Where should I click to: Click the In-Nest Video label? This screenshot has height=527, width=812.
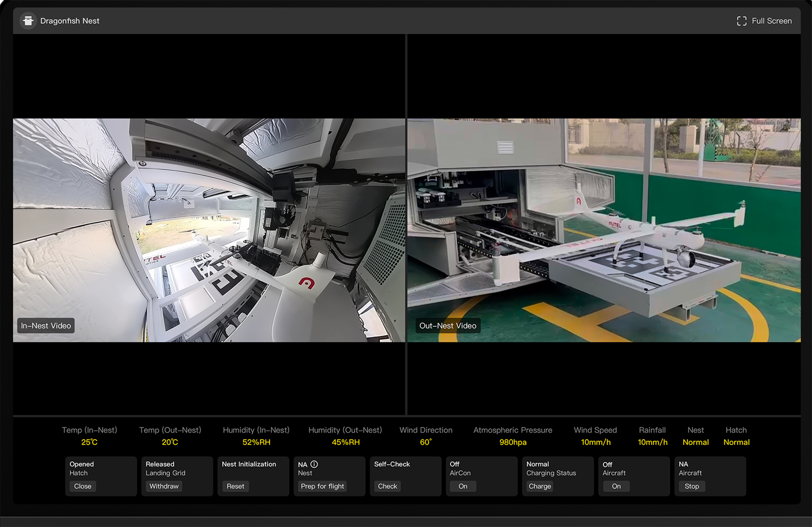46,326
